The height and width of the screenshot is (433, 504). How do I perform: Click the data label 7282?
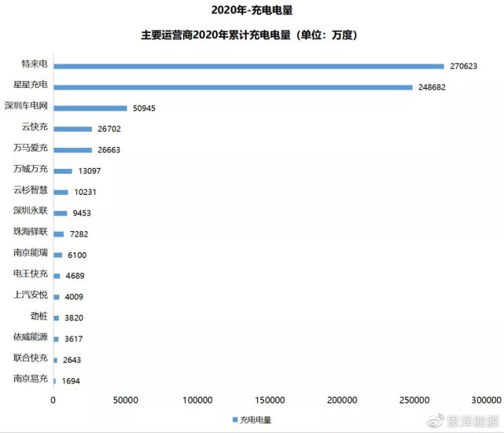tap(79, 234)
